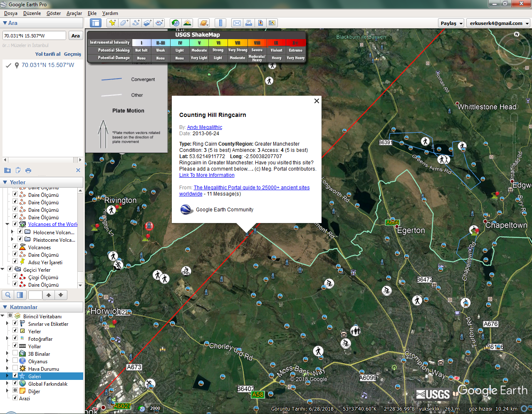532x414 pixels.
Task: Open the Göster menu
Action: point(54,13)
